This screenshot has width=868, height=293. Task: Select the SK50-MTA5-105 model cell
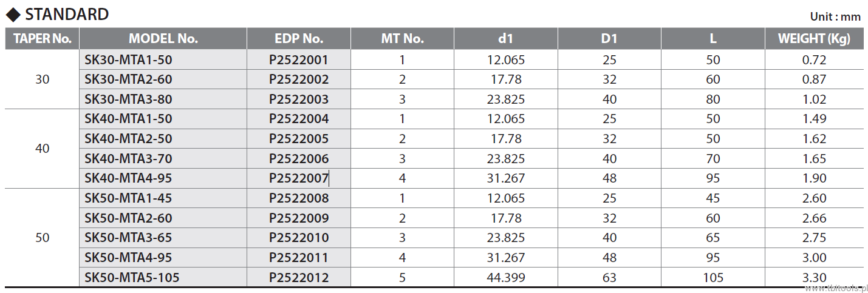132,278
